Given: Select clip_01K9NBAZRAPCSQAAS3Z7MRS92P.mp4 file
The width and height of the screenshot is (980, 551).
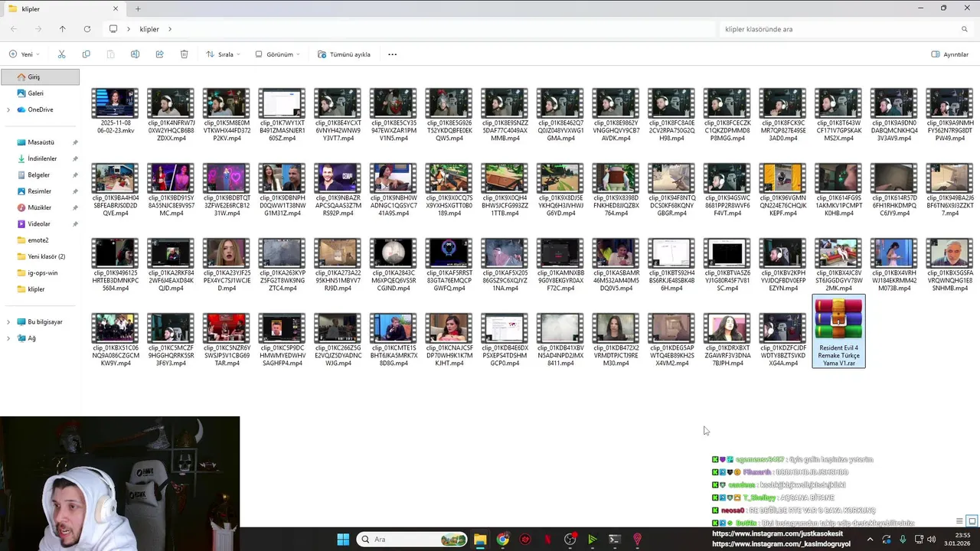Looking at the screenshot, I should point(338,190).
